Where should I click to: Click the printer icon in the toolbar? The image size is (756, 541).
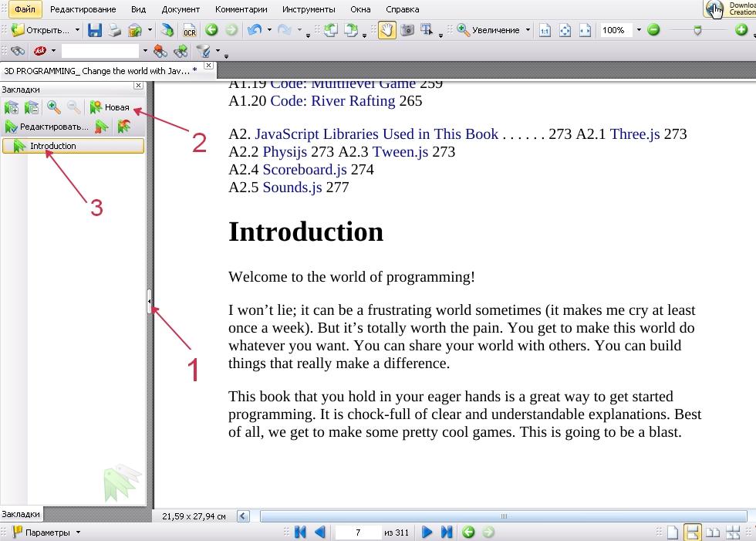(x=115, y=30)
